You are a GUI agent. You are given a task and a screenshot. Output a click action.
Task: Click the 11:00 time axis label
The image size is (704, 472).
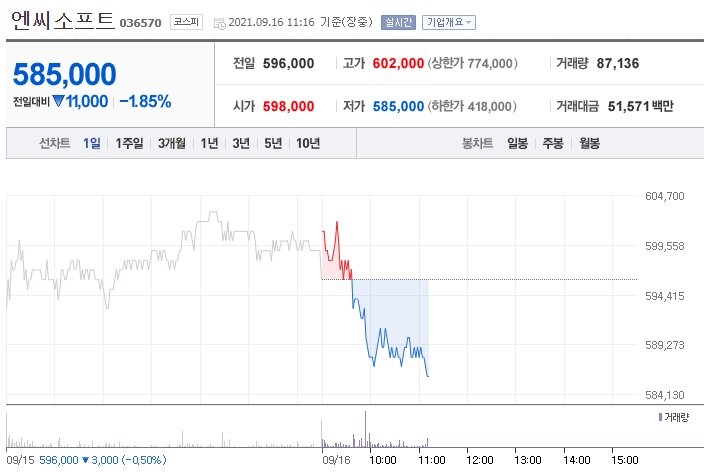(430, 460)
